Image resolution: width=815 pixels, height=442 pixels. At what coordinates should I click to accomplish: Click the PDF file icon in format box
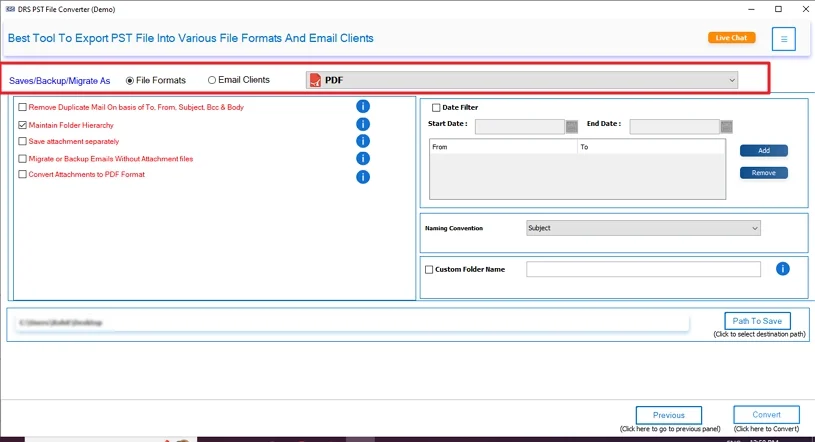[315, 80]
